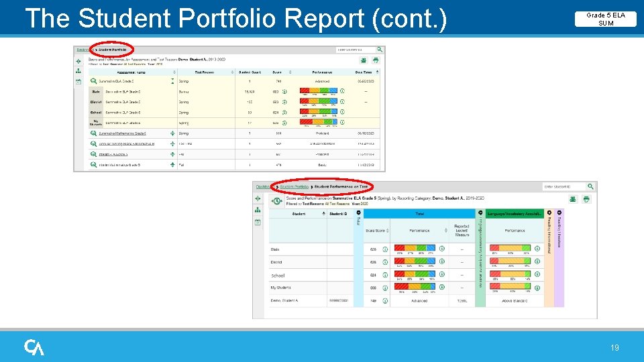Select Advanced cell in Demo, Student A row
The image size is (644, 362).
(419, 301)
